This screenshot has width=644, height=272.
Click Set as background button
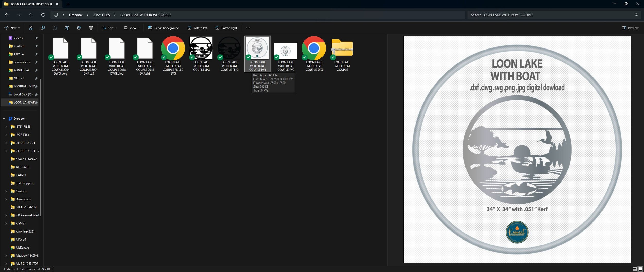164,28
